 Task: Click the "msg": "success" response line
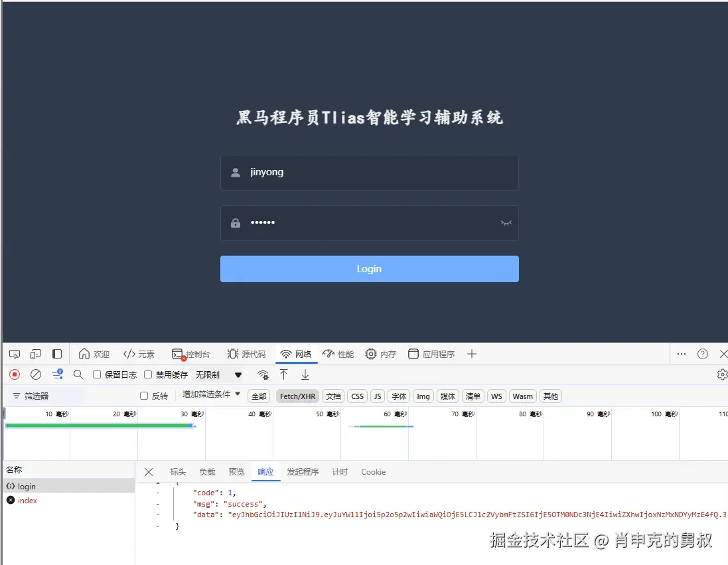tap(230, 504)
